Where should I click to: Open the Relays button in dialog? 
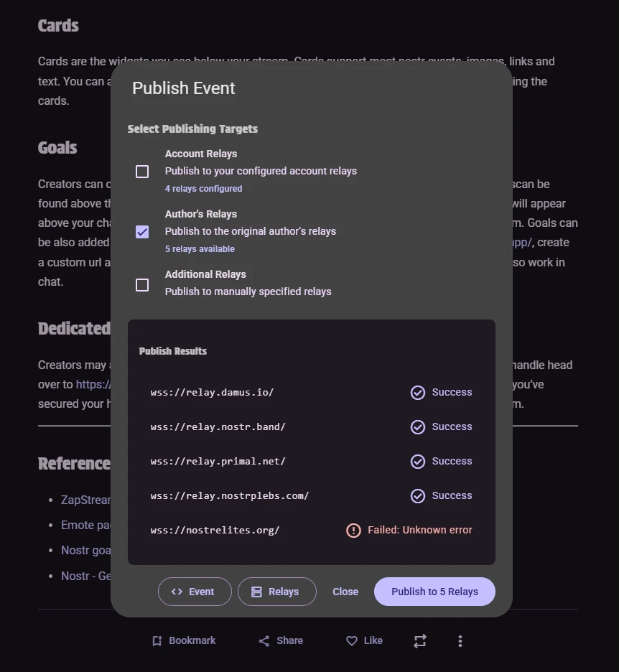click(276, 592)
